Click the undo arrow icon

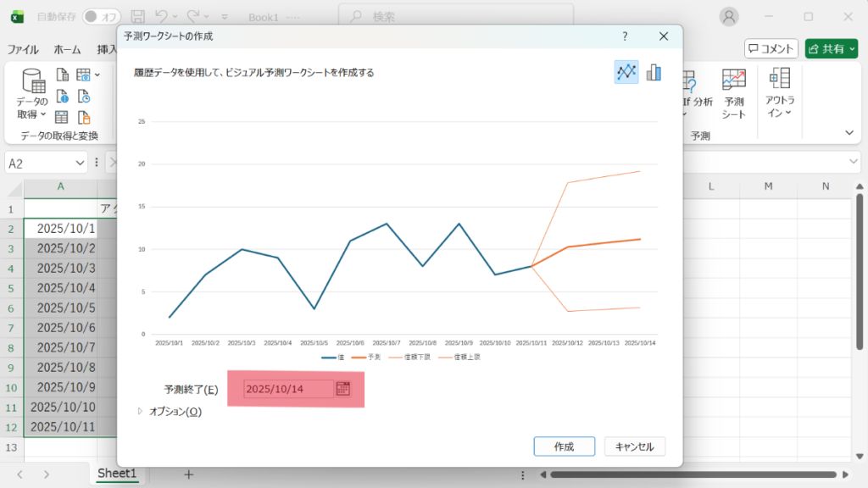tap(161, 16)
